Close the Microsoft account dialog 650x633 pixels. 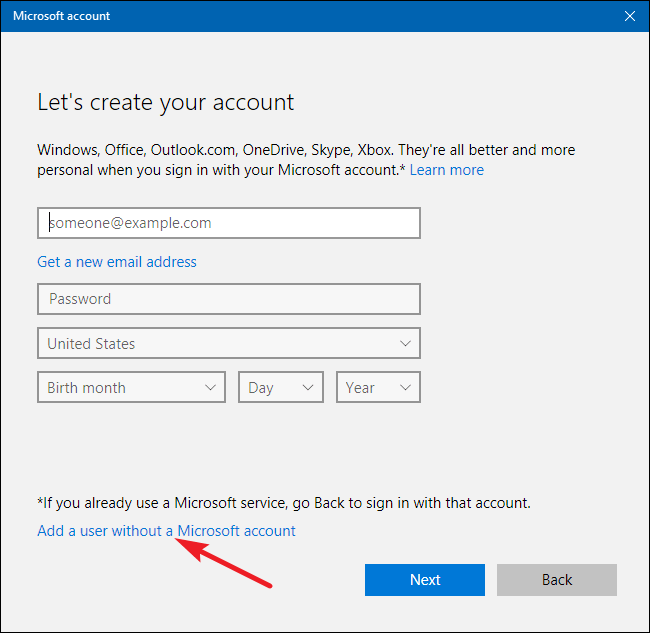tap(629, 16)
